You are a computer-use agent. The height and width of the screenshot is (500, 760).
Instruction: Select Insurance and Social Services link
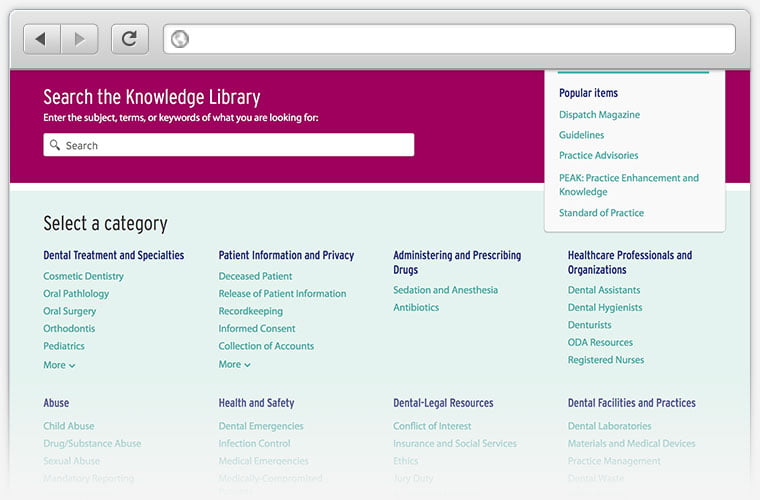point(455,443)
